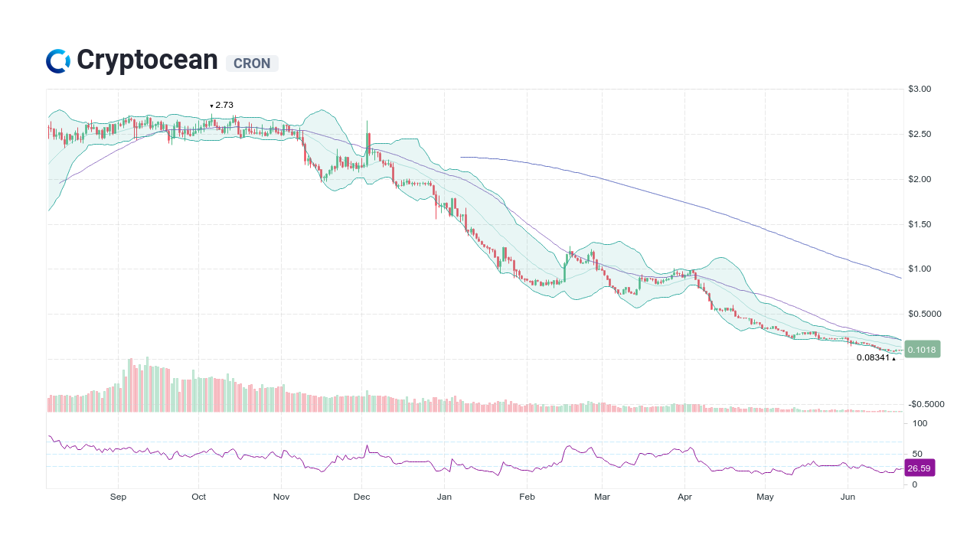This screenshot has width=980, height=551.
Task: Click the 0.1018 current price tag
Action: point(921,349)
